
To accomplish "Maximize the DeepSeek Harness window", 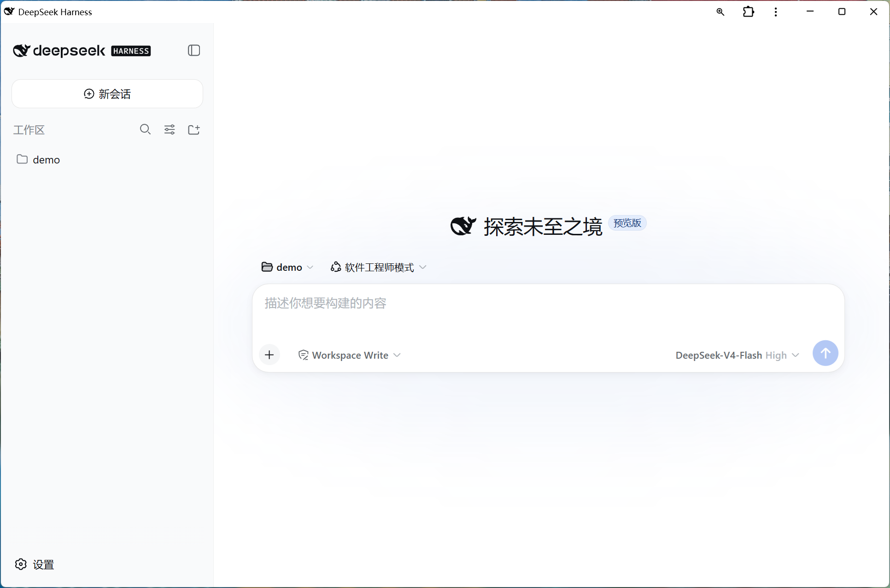I will click(842, 12).
